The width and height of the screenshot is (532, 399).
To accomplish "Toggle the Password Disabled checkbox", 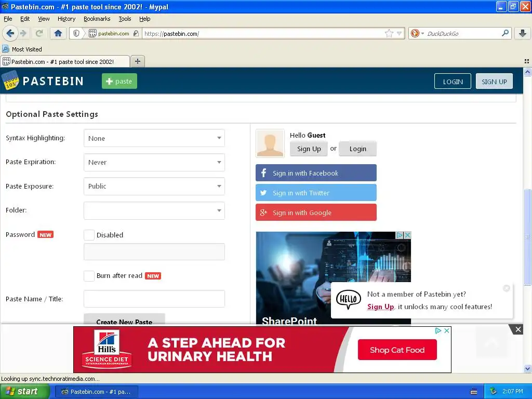I will tap(89, 235).
